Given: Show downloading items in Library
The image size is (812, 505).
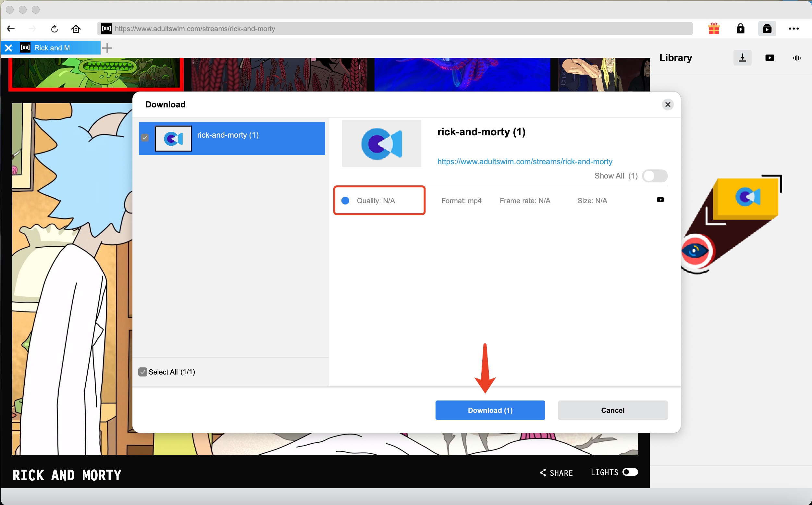Looking at the screenshot, I should point(742,58).
